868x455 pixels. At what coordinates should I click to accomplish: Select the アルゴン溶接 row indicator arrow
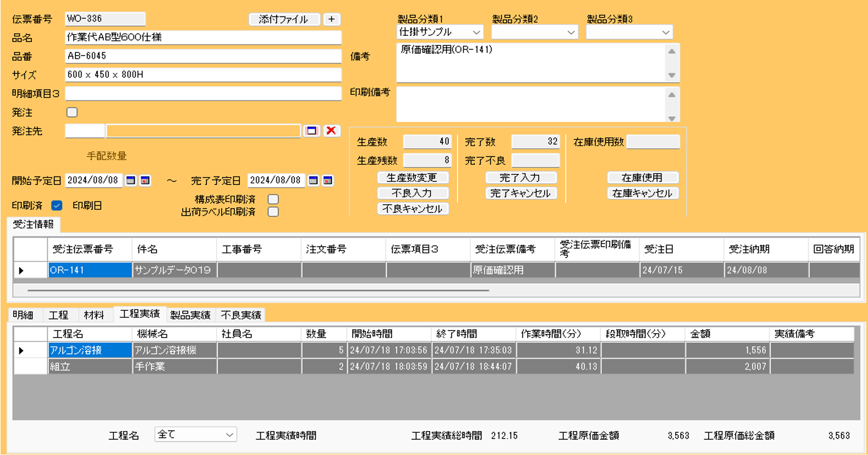(x=22, y=351)
